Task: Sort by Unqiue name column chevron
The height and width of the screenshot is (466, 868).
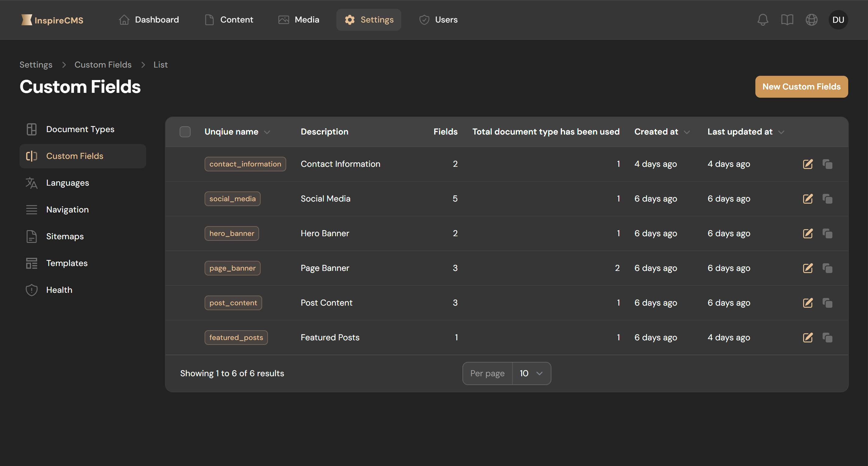Action: coord(267,132)
